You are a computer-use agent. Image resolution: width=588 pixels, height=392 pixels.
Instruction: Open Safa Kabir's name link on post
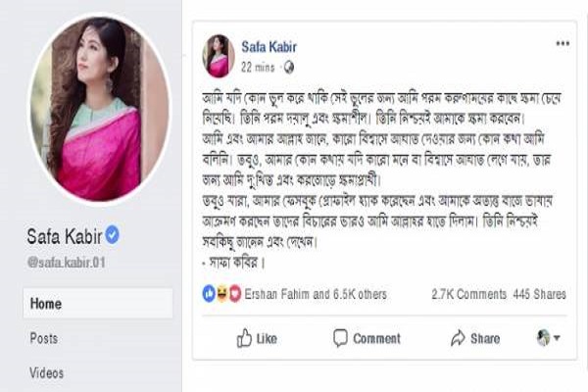(269, 45)
